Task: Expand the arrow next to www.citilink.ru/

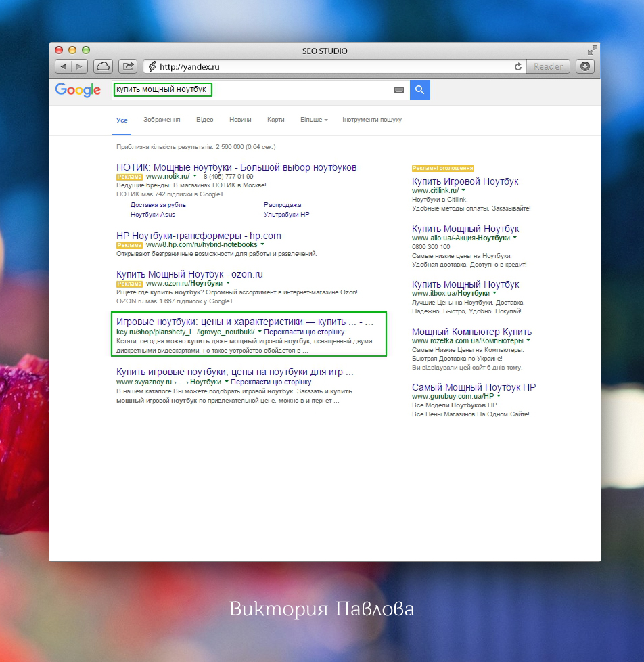Action: [463, 190]
